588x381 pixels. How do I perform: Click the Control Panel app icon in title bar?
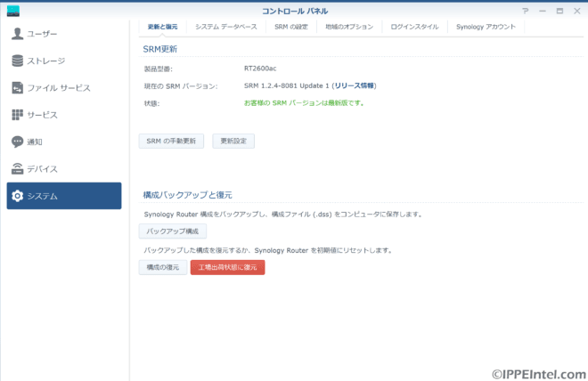tap(13, 12)
